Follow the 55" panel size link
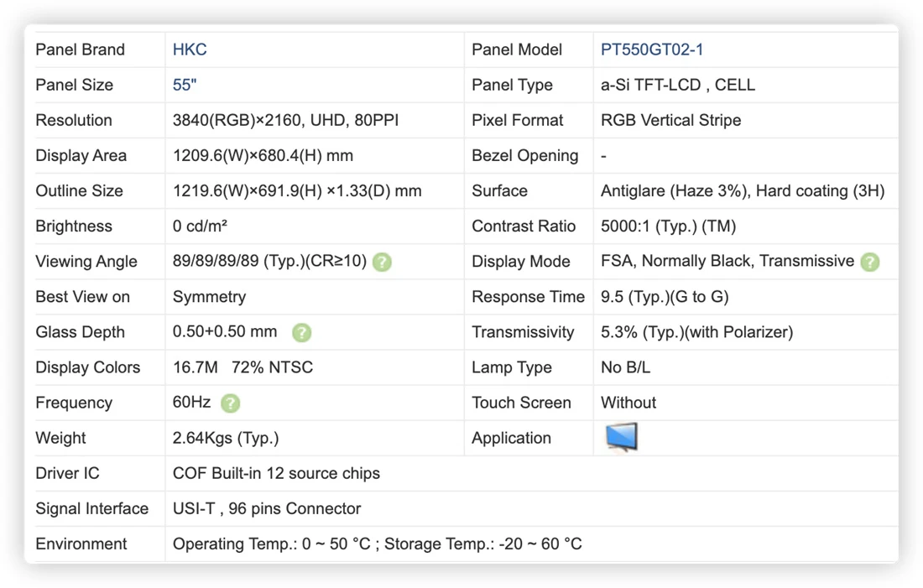923x588 pixels. click(185, 85)
